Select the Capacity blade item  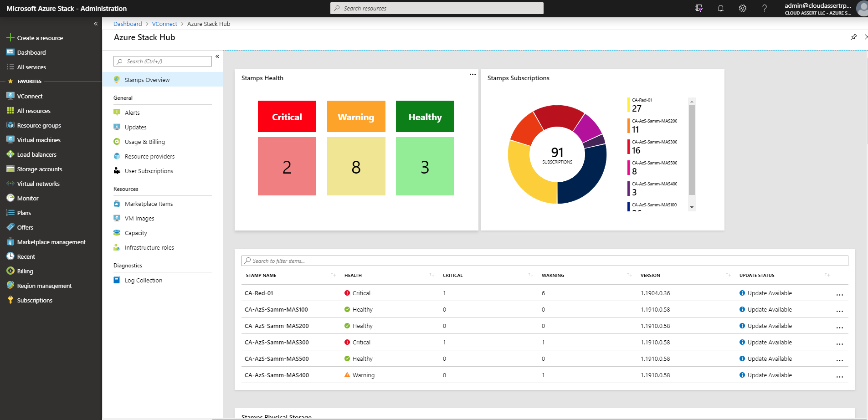click(135, 232)
